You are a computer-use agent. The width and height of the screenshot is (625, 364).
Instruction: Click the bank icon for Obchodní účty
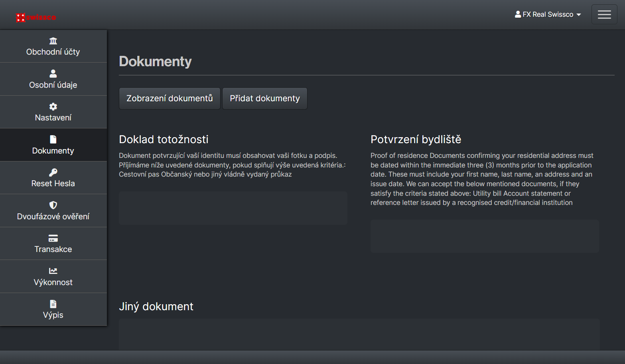pos(53,41)
